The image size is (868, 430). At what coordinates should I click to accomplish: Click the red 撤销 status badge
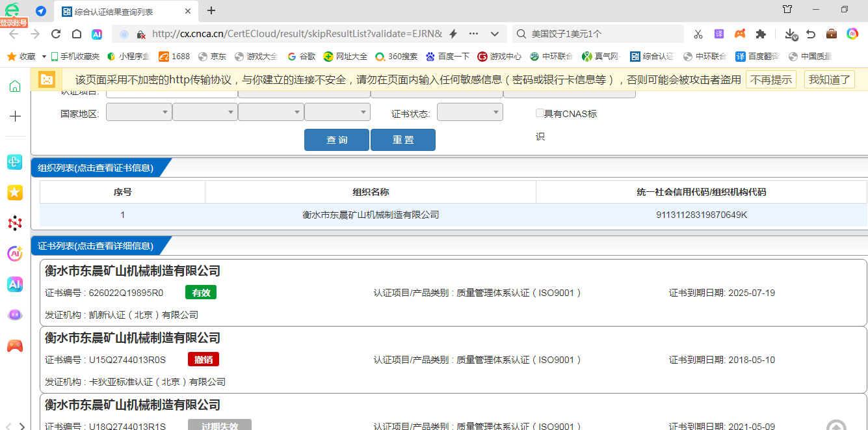pos(204,360)
